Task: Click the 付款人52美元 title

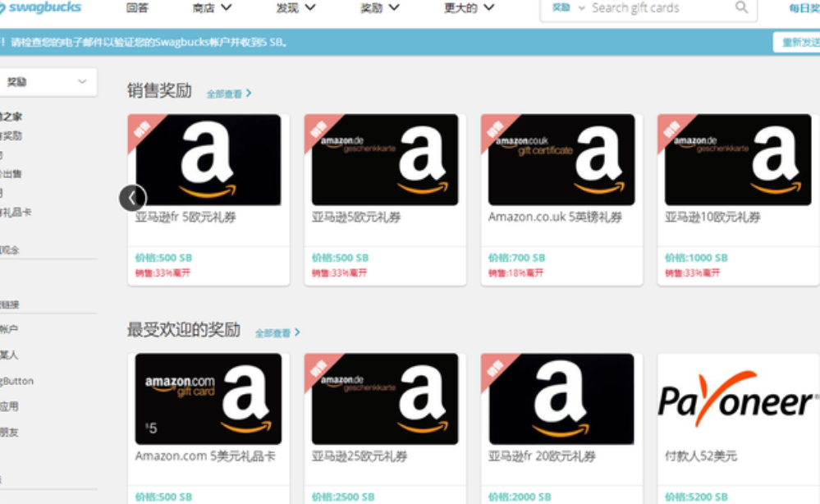Action: coord(701,456)
